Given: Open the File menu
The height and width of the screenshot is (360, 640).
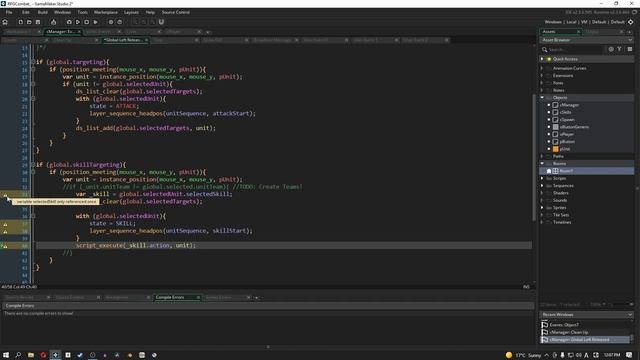Looking at the screenshot, I should [x=9, y=12].
